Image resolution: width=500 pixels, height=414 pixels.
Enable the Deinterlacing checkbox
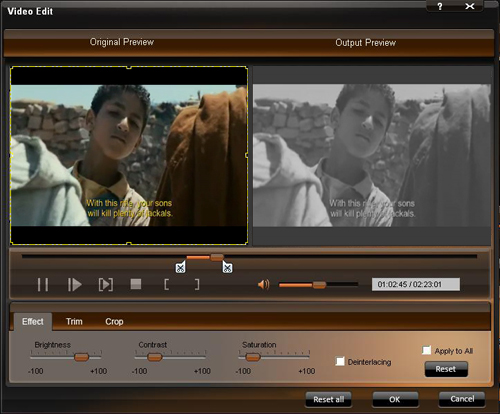point(340,361)
